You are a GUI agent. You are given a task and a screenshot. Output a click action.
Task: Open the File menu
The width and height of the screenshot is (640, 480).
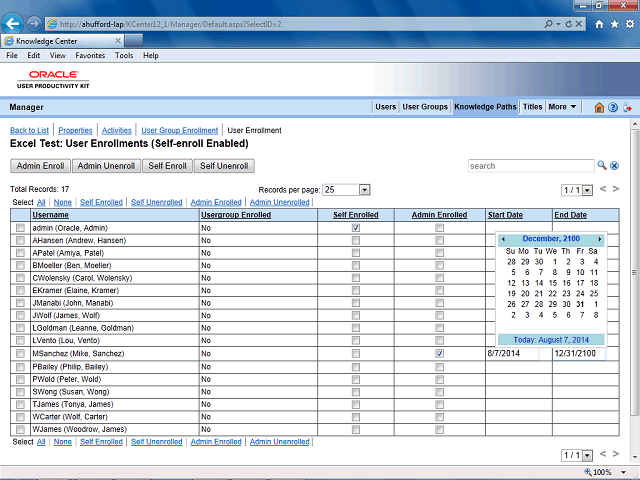coord(12,56)
